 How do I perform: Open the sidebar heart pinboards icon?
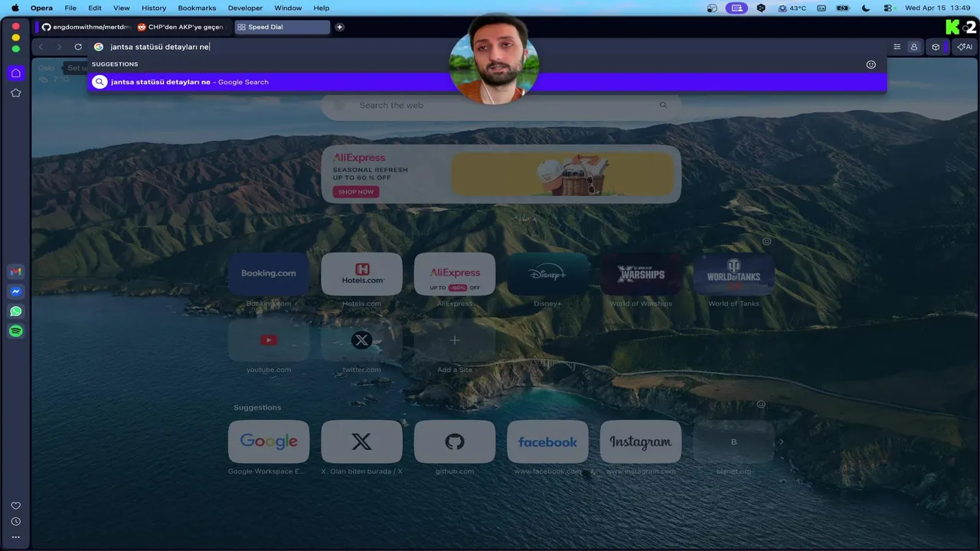(x=15, y=506)
